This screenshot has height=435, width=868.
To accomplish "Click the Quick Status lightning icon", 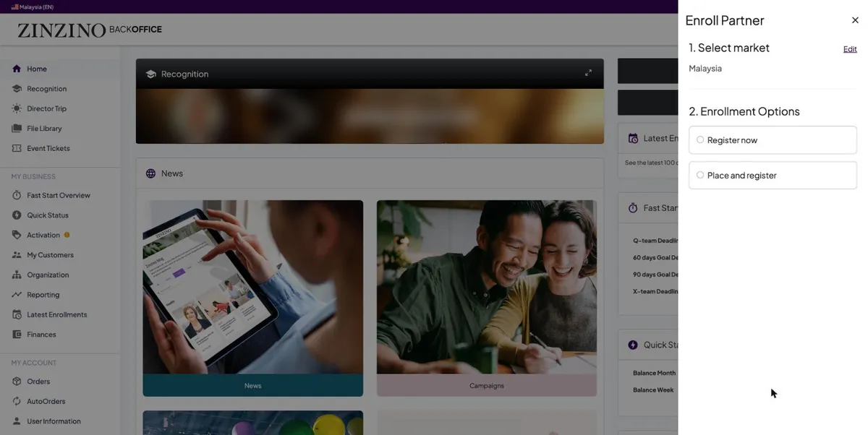I will click(x=17, y=215).
